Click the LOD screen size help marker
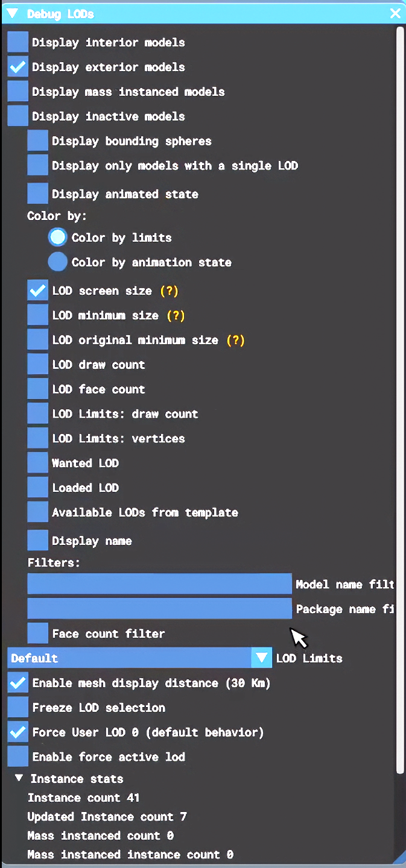The height and width of the screenshot is (868, 406). [169, 291]
